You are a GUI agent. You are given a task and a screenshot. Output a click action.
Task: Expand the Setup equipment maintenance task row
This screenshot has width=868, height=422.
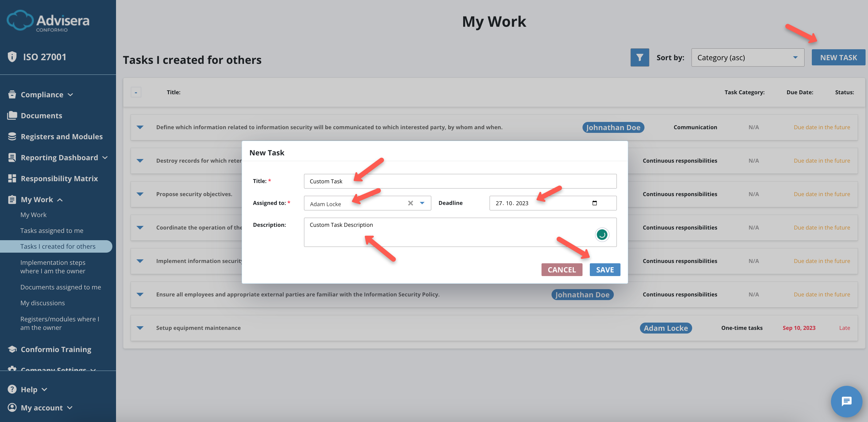140,327
